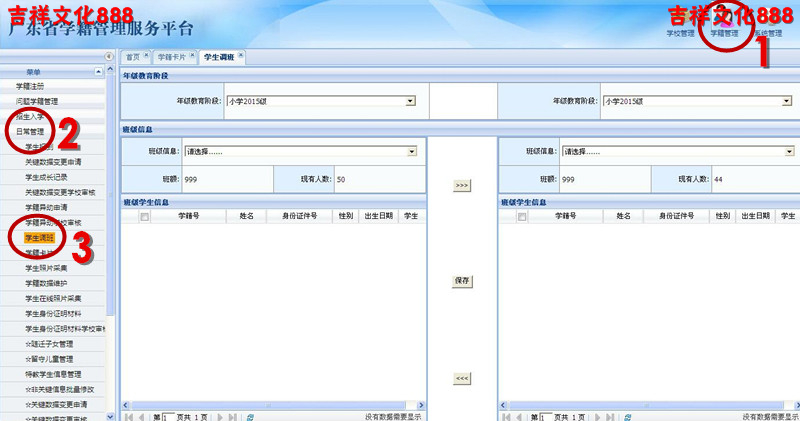Click left table scrollbar right arrow

[x=421, y=405]
